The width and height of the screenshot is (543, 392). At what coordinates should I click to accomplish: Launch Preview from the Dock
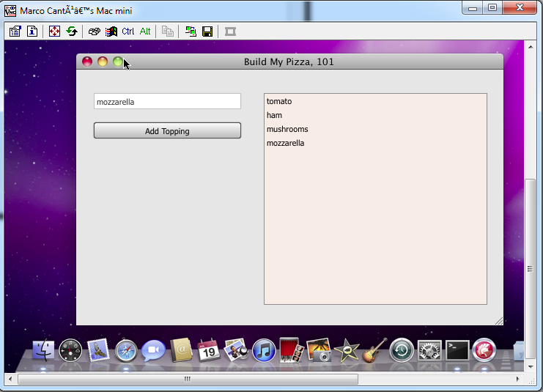pos(236,350)
